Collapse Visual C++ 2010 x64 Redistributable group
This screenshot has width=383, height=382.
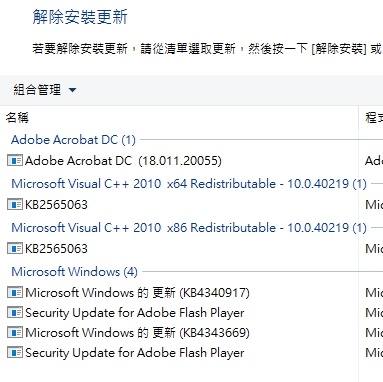point(189,184)
